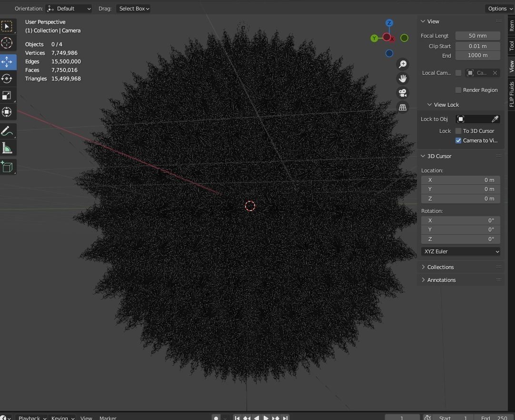Click the 3D Cursor Rotation Z field

[460, 239]
